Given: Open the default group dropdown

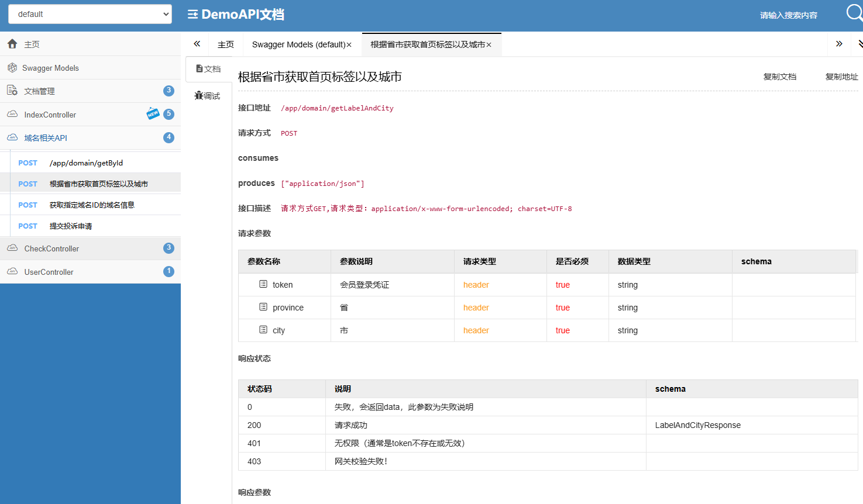Looking at the screenshot, I should [90, 14].
